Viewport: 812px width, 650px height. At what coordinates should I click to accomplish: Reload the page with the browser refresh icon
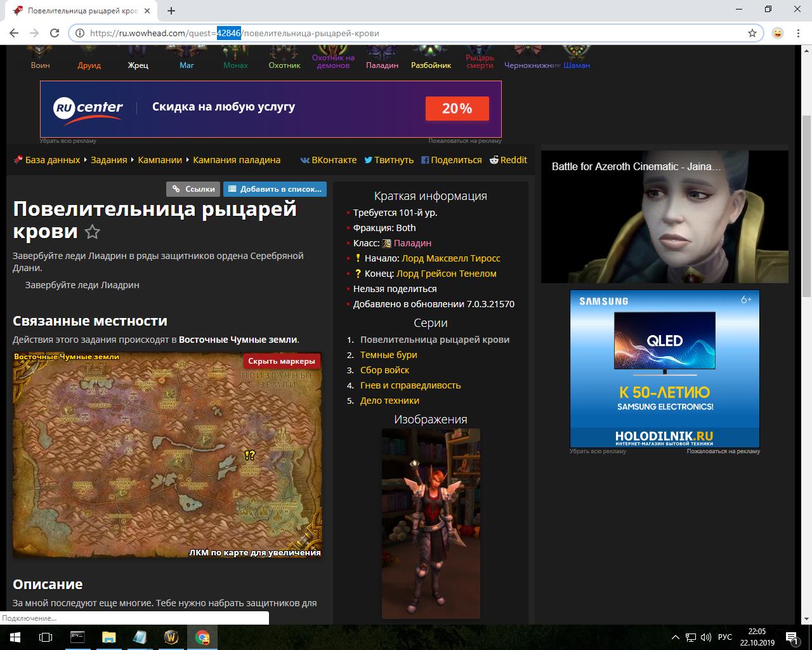(x=55, y=33)
